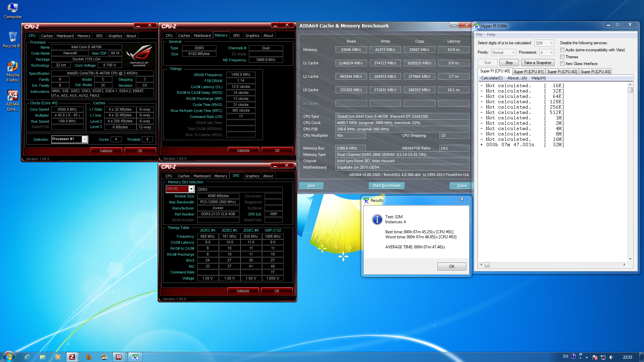The height and width of the screenshot is (362, 644).
Task: Click the AIDA64 taskbar icon
Action: click(119, 357)
